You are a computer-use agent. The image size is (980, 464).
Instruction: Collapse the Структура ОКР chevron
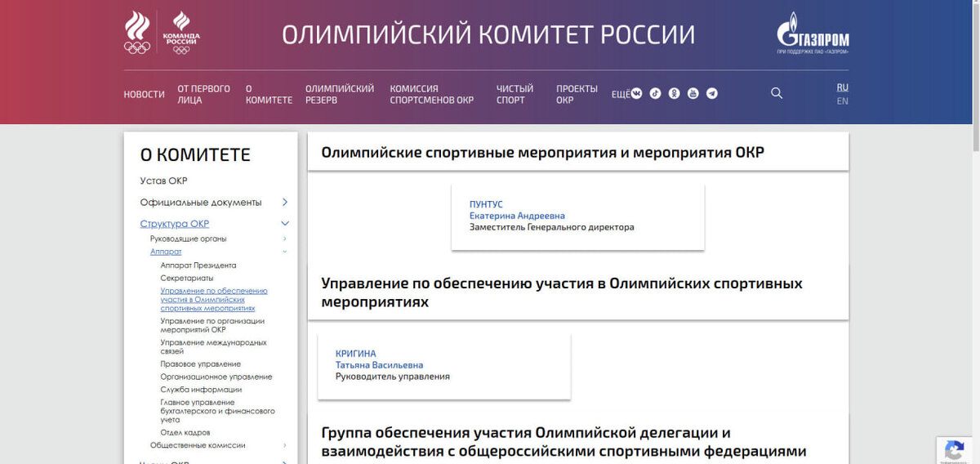click(285, 224)
